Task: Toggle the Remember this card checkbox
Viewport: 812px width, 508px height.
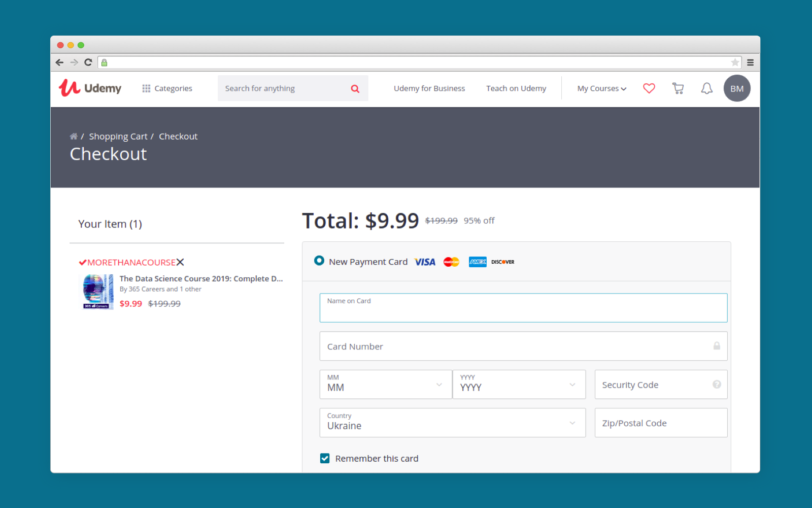Action: 325,458
